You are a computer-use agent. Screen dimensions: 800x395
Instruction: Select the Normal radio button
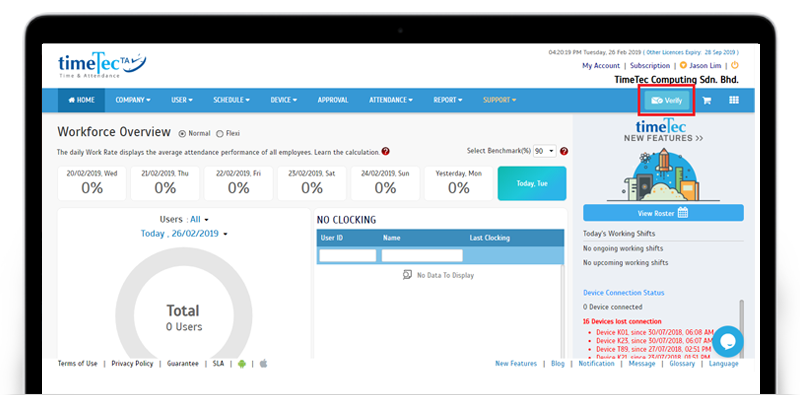pos(182,134)
